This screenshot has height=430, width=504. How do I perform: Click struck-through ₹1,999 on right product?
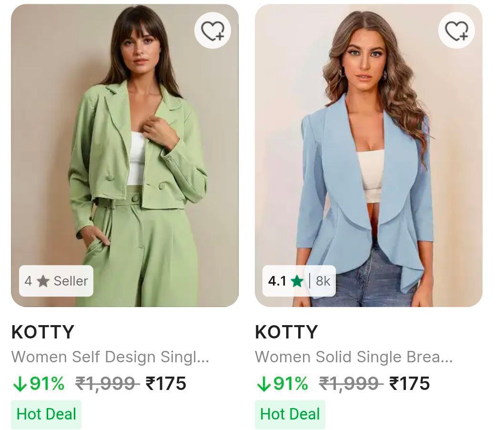click(x=351, y=383)
